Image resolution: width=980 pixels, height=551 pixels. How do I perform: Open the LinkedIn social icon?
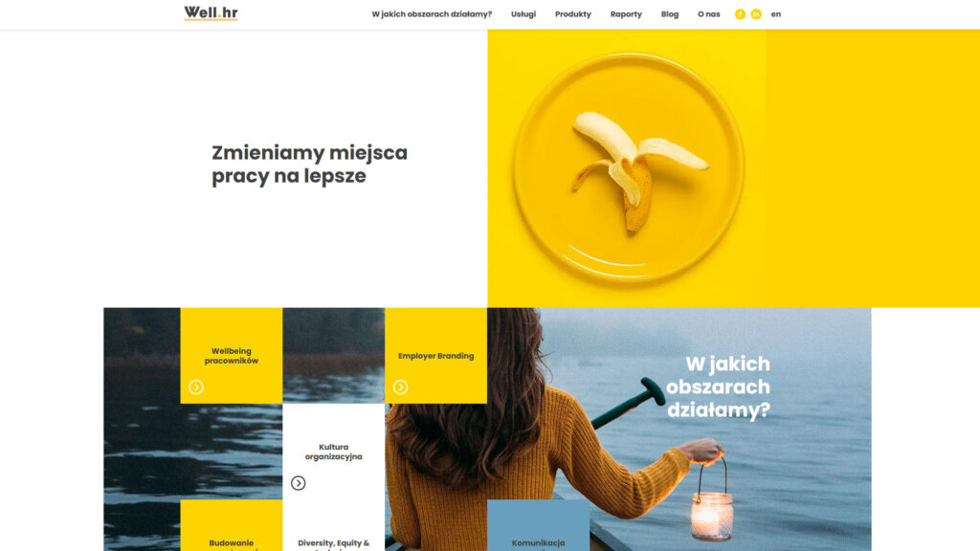pos(756,14)
